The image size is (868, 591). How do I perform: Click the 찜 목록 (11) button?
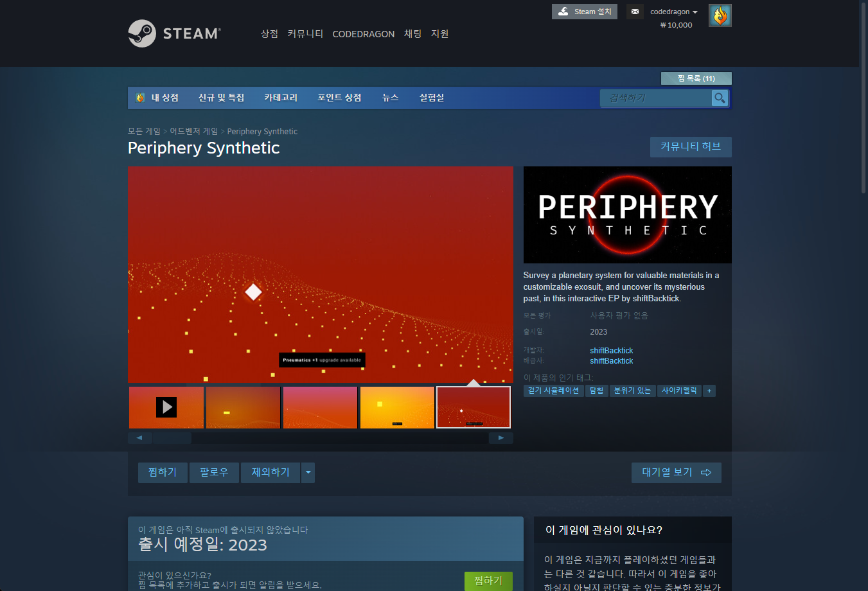point(696,78)
